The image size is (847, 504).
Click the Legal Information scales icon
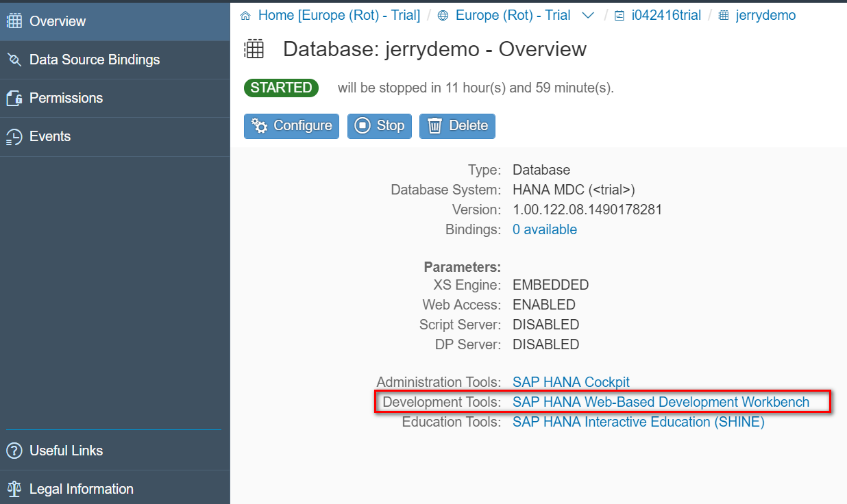pyautogui.click(x=14, y=489)
